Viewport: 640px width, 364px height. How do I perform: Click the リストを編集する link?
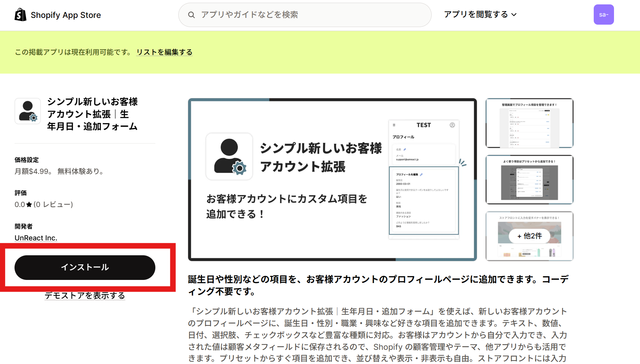click(164, 52)
